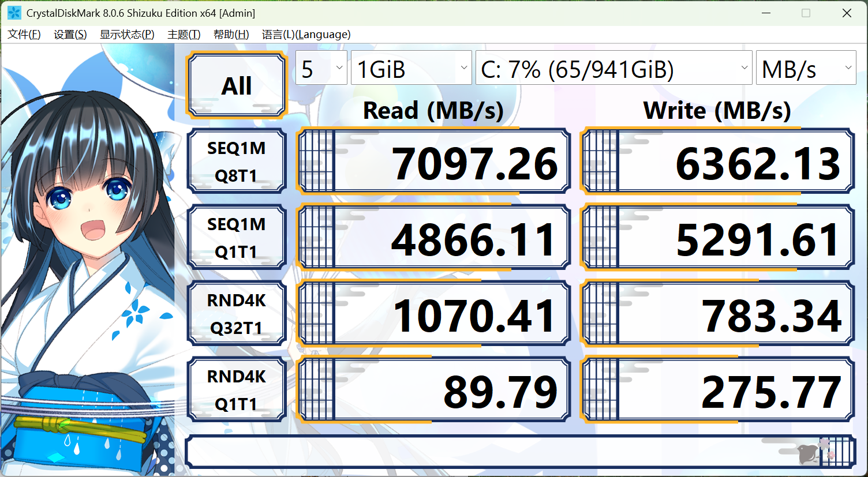Click the Shizuku character artwork
This screenshot has height=477, width=868.
(87, 261)
